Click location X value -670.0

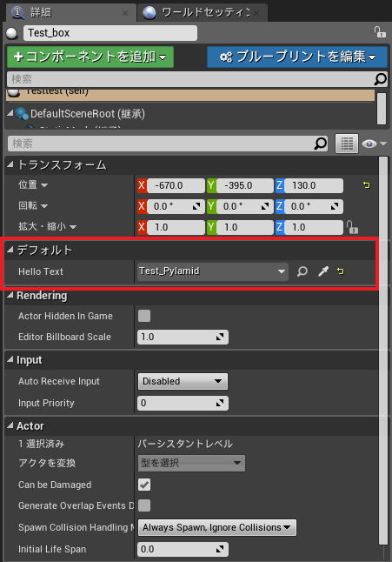[176, 185]
